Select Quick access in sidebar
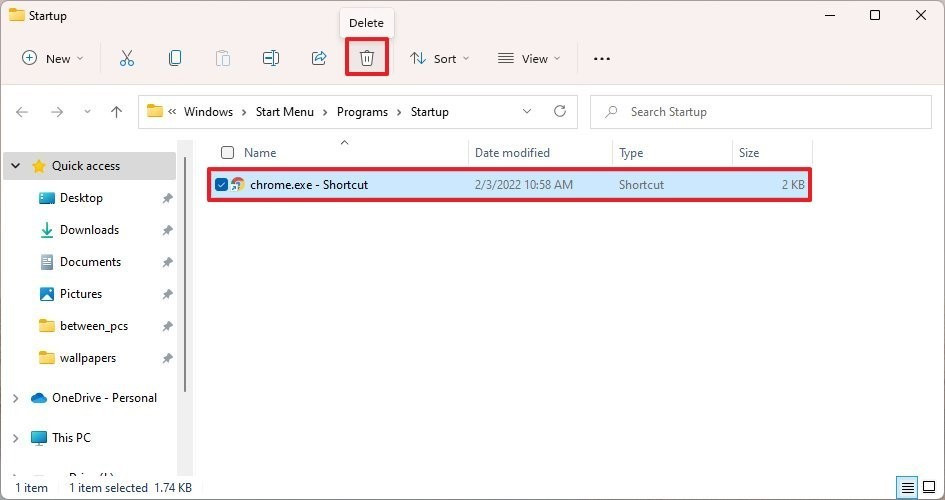The image size is (945, 500). pyautogui.click(x=86, y=166)
